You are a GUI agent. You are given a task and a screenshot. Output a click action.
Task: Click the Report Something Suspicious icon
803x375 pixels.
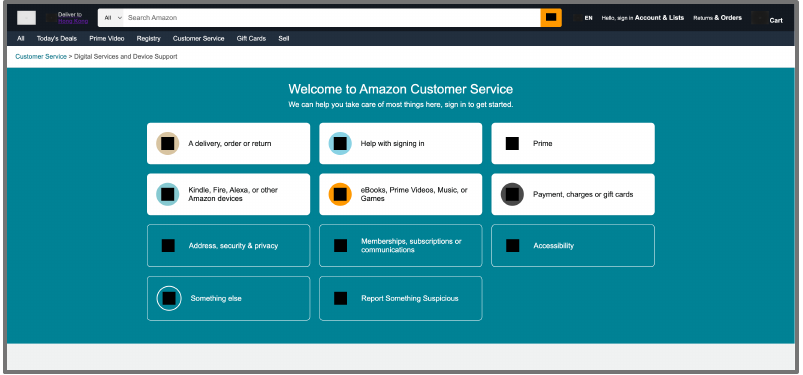pos(341,298)
